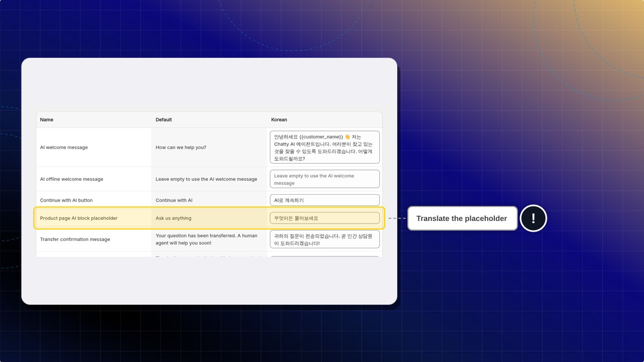Click the 'Ask us anything' default text
The image size is (644, 362).
pyautogui.click(x=173, y=218)
